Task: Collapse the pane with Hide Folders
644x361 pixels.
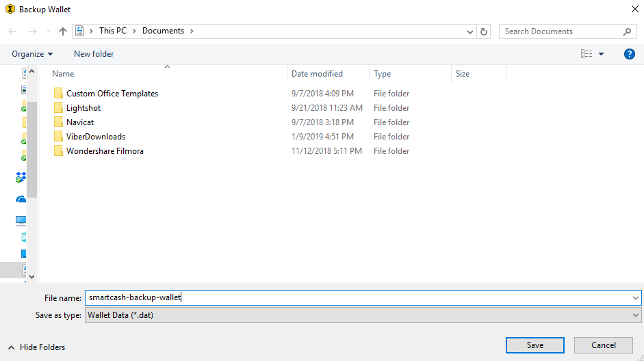Action: tap(36, 347)
